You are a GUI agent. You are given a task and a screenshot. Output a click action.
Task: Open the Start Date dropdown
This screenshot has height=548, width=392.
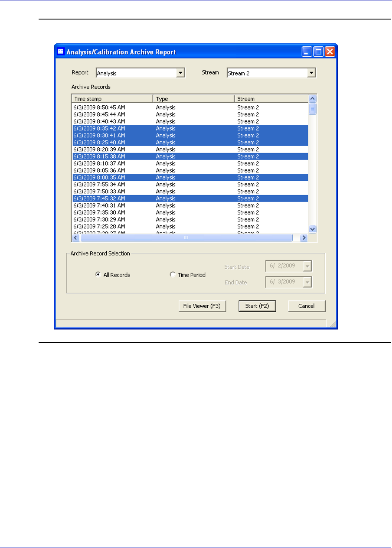click(x=307, y=266)
